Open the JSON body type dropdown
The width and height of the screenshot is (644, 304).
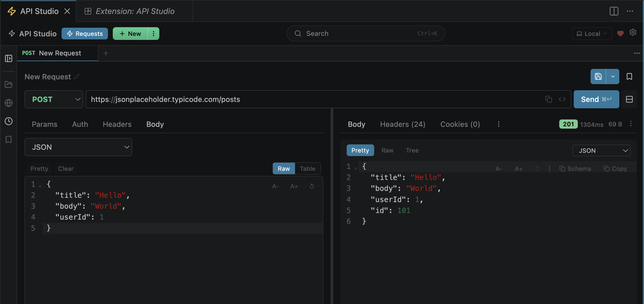pyautogui.click(x=78, y=147)
